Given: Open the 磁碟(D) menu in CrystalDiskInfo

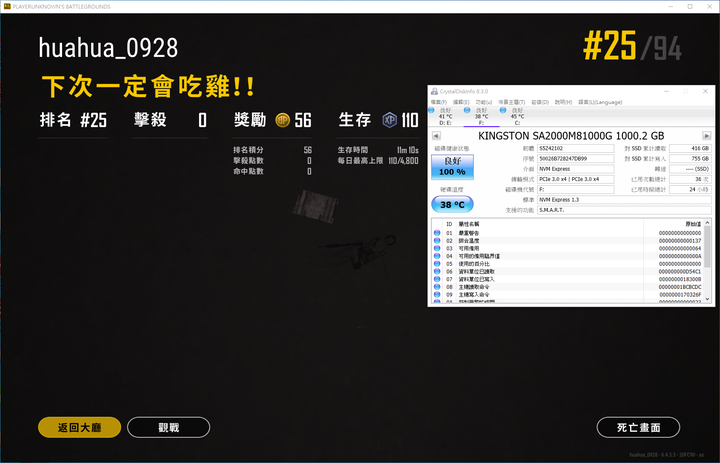Looking at the screenshot, I should [x=540, y=102].
